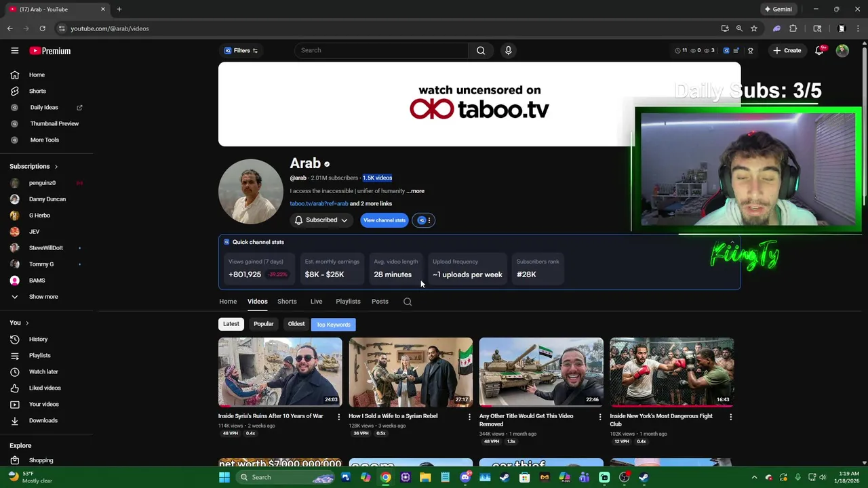
Task: Click the search magnifier button
Action: coord(481,50)
